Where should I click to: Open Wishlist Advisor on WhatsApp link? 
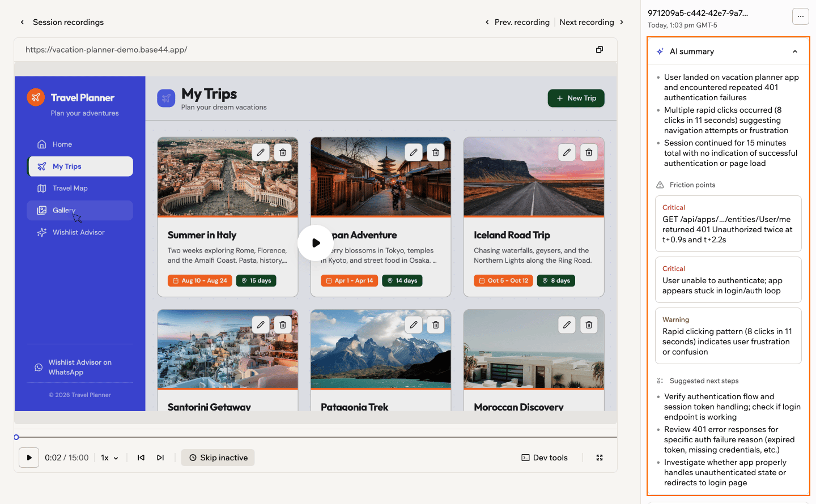tap(80, 367)
